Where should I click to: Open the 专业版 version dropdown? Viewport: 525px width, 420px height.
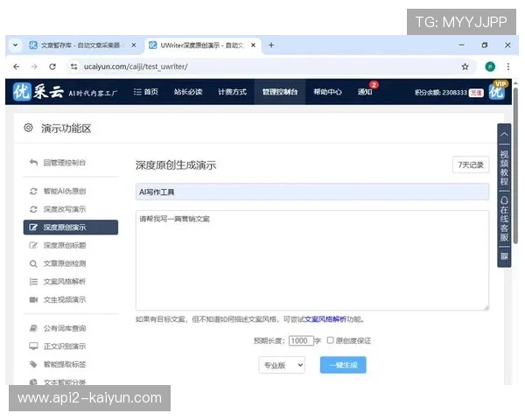pyautogui.click(x=281, y=364)
